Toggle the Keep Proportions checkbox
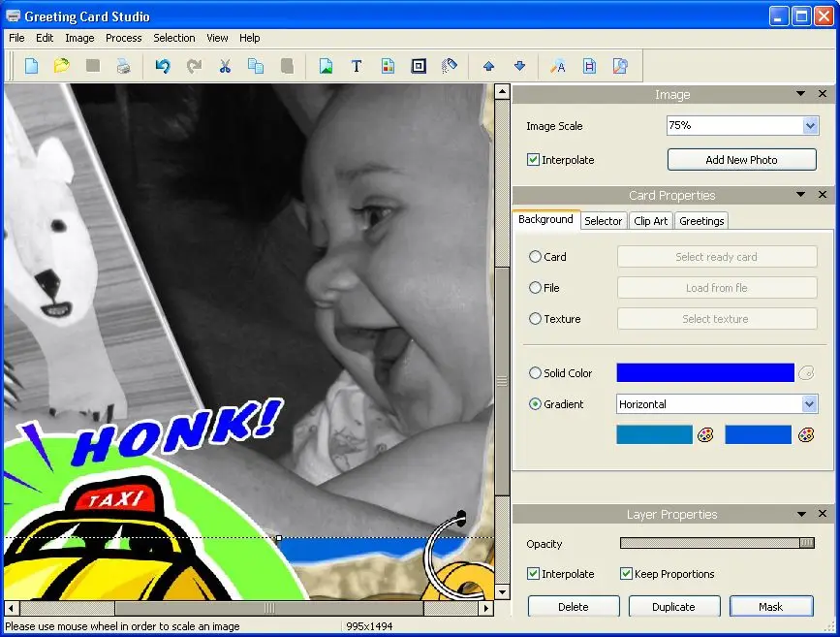Image resolution: width=840 pixels, height=637 pixels. click(626, 574)
